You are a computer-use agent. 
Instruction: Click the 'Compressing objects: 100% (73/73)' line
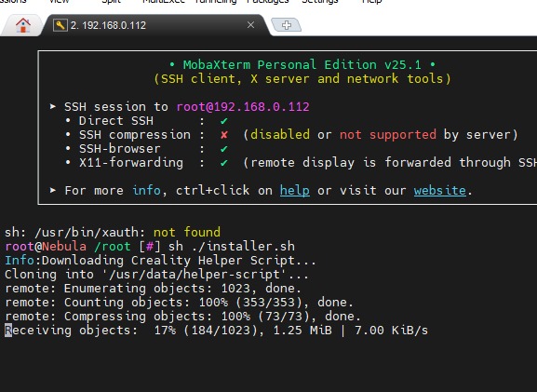point(182,317)
